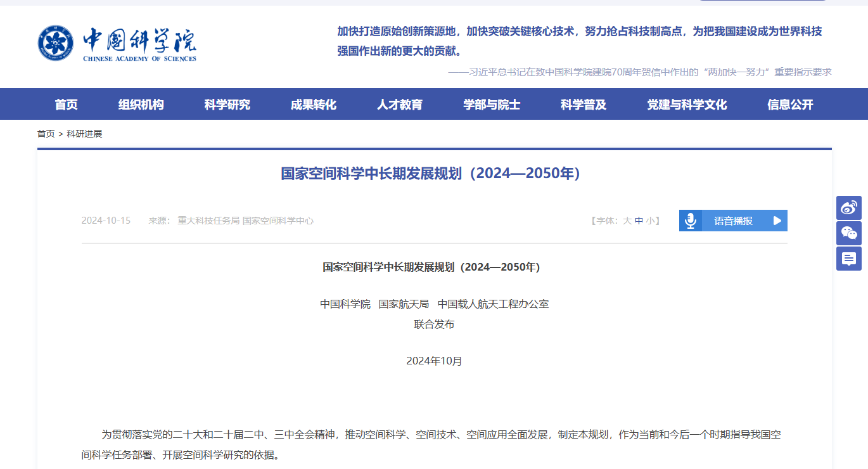Click the header slogan beginning 加快打造原始创新策源地
Image resolution: width=868 pixels, height=469 pixels.
(x=579, y=41)
